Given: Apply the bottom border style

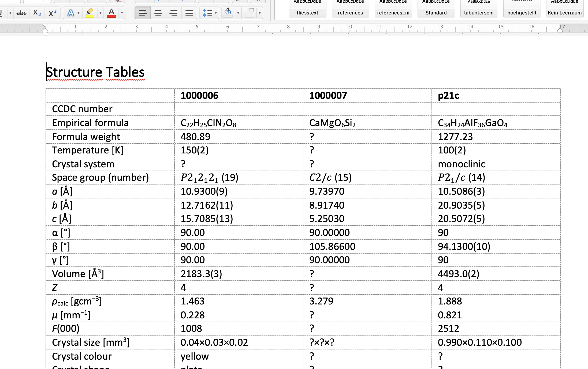Looking at the screenshot, I should [249, 13].
